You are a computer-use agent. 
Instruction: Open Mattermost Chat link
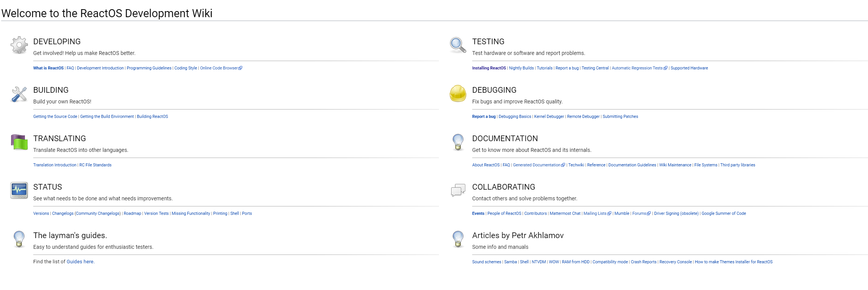[x=565, y=213]
